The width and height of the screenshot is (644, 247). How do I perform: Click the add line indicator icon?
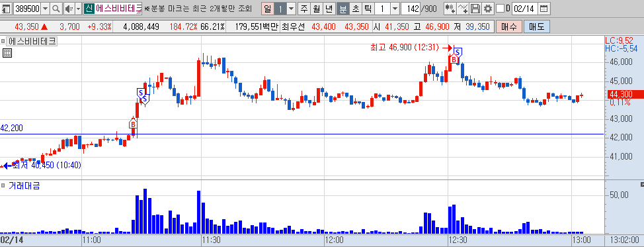(x=463, y=8)
